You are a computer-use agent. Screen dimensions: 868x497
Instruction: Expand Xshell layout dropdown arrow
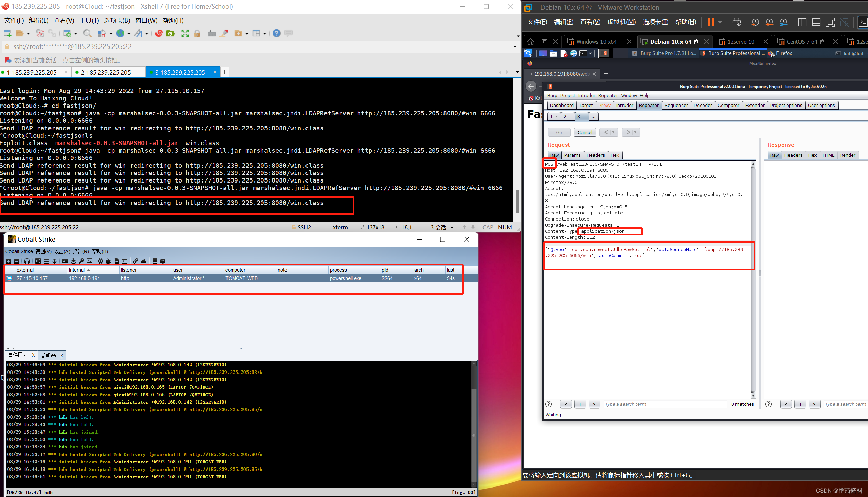(265, 34)
